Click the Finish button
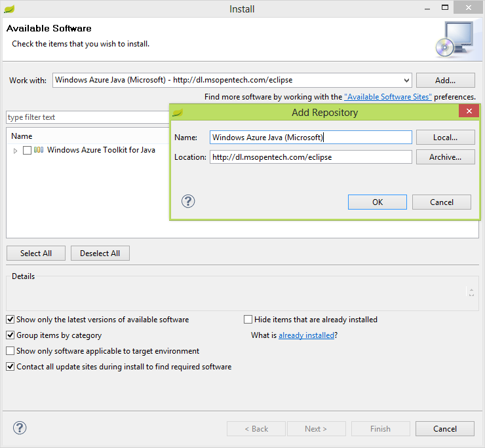Screen dimensions: 485x448 pyautogui.click(x=380, y=429)
